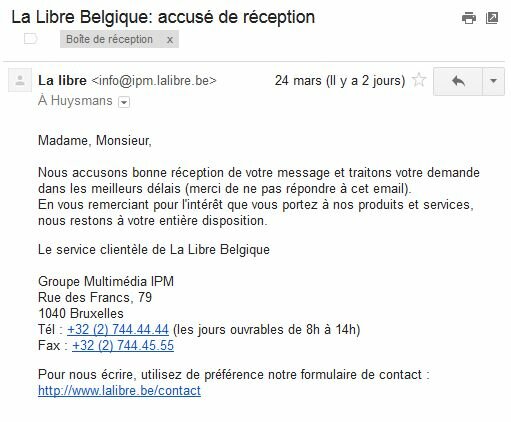The width and height of the screenshot is (511, 422).
Task: Click sender address info@ipm.lalibre.be
Action: click(154, 81)
